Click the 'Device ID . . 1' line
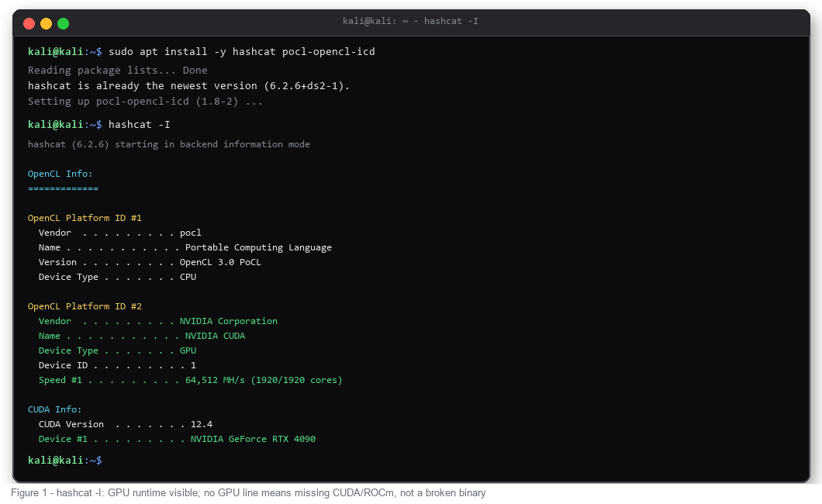The image size is (822, 504). tap(117, 365)
